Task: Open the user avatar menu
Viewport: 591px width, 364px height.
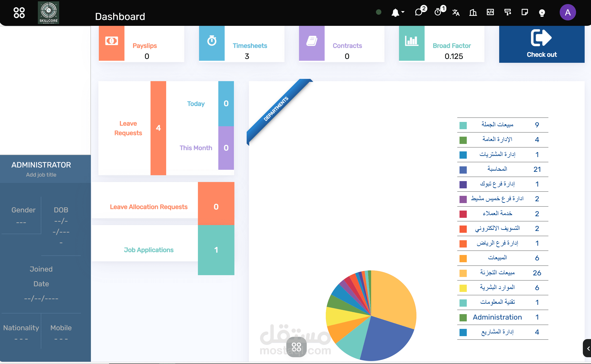Action: coord(567,12)
